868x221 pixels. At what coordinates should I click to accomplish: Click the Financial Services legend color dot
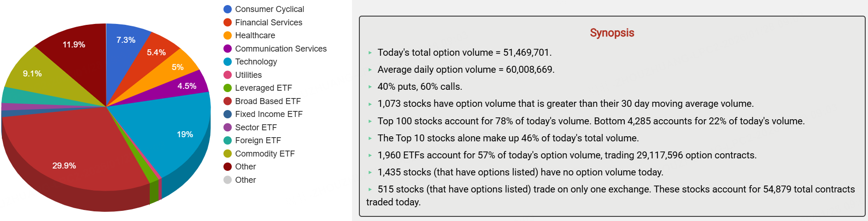(228, 23)
